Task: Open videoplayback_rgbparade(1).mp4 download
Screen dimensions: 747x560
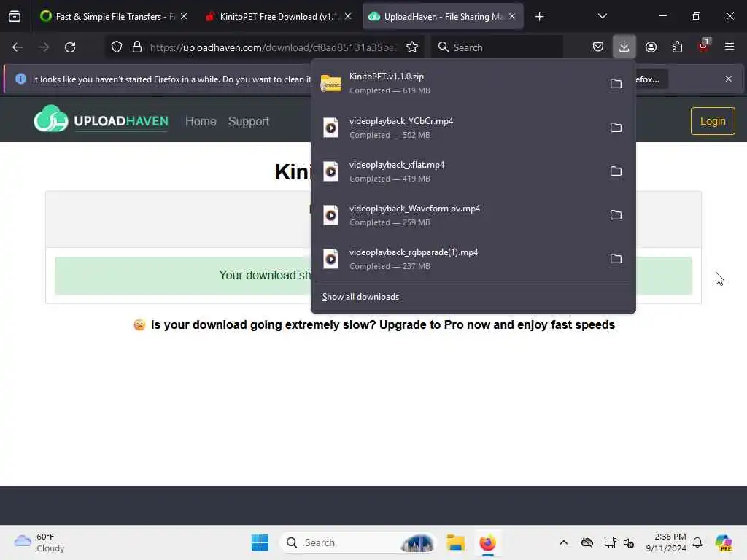Action: [x=457, y=259]
